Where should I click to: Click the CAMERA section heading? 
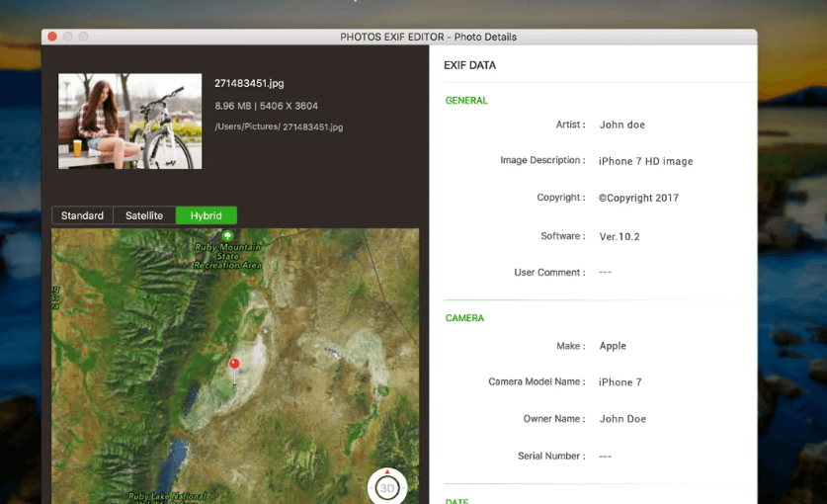pos(464,317)
